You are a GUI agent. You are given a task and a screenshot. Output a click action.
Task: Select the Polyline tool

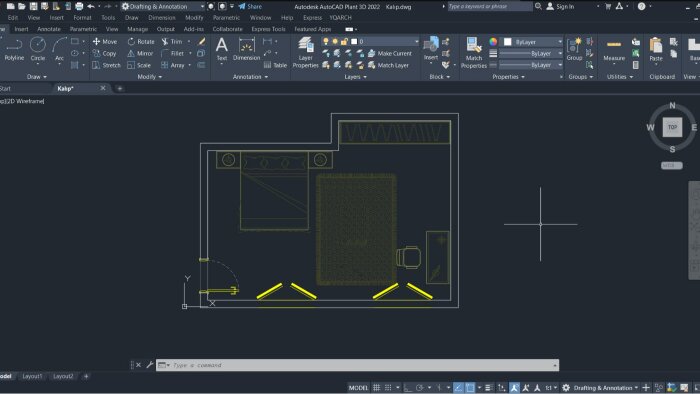click(14, 49)
